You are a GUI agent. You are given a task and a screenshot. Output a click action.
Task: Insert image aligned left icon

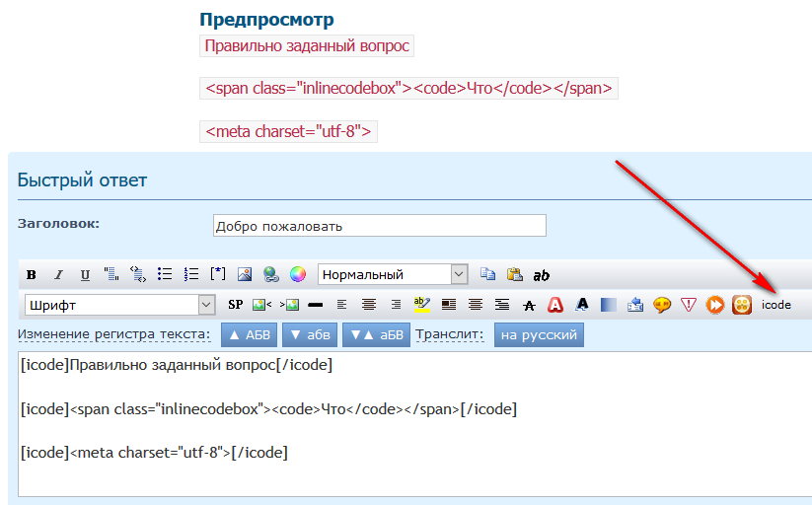(262, 305)
